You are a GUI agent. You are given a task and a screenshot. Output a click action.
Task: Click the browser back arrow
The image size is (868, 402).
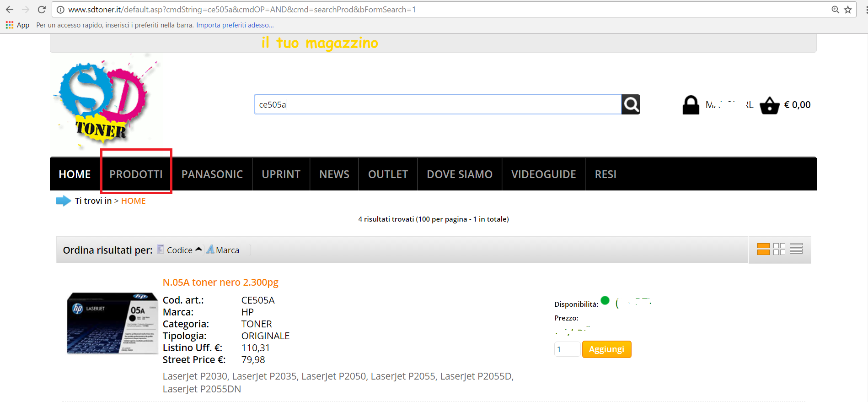[10, 10]
